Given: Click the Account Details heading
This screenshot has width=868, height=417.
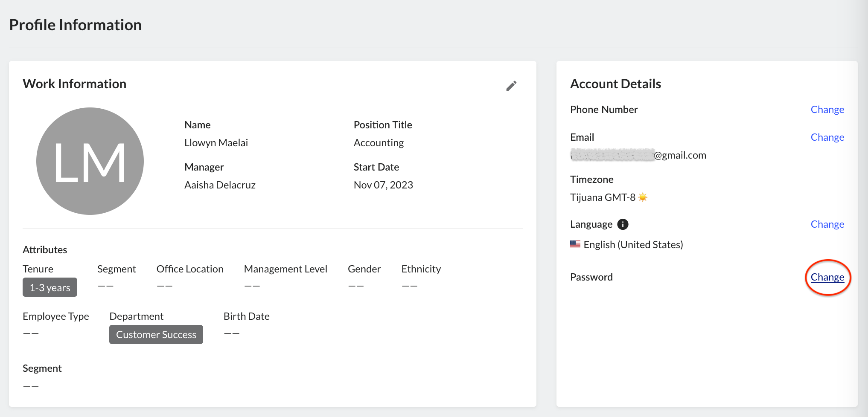Looking at the screenshot, I should click(x=615, y=84).
